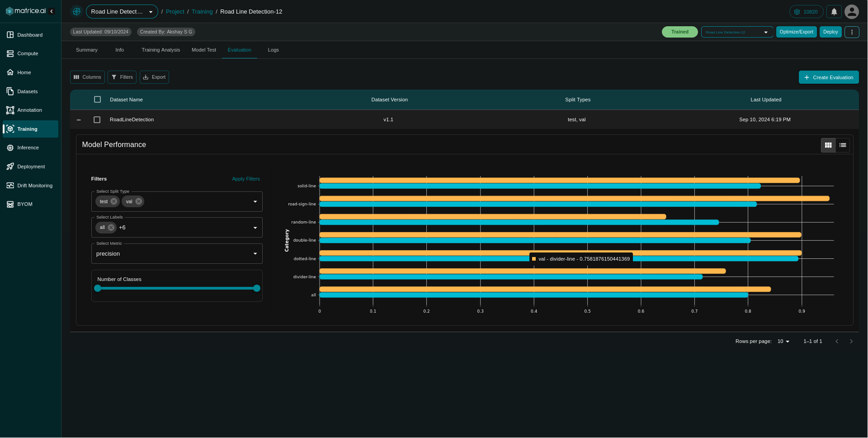Go to next page of rows
This screenshot has height=438, width=868.
click(851, 341)
